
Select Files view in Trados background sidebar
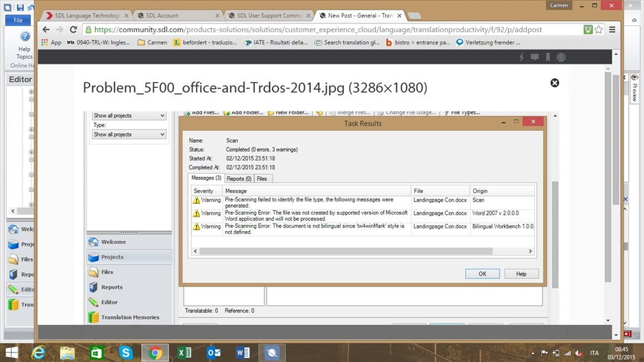(21, 259)
